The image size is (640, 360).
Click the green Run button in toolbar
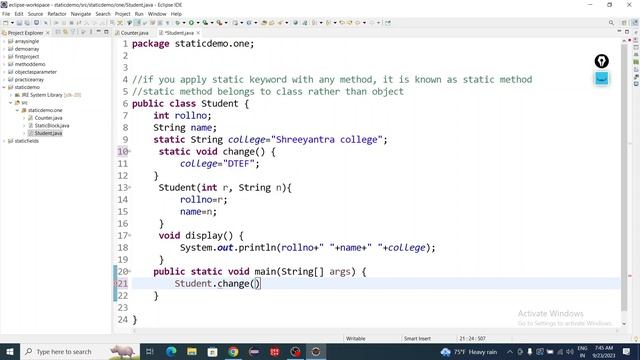pos(191,23)
